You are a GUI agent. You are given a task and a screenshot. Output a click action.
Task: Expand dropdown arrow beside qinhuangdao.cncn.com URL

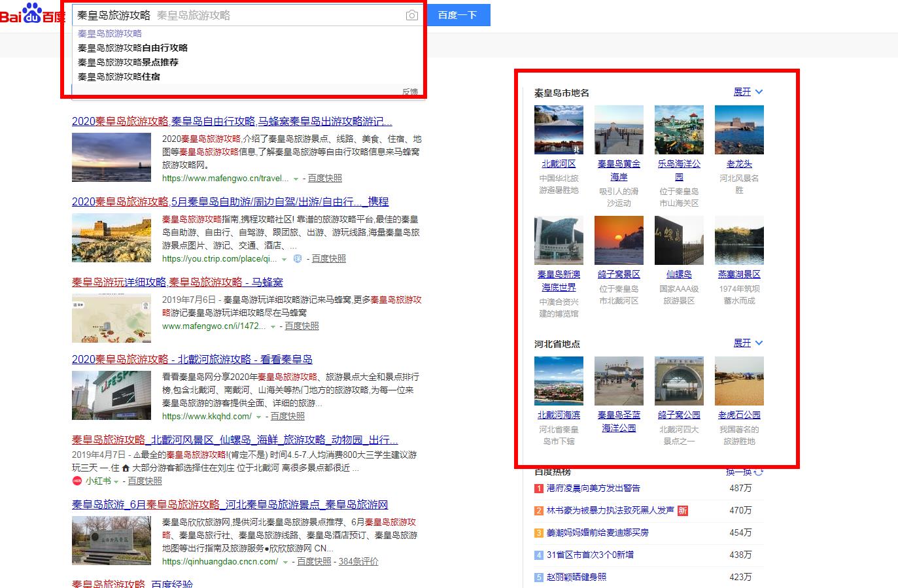285,562
